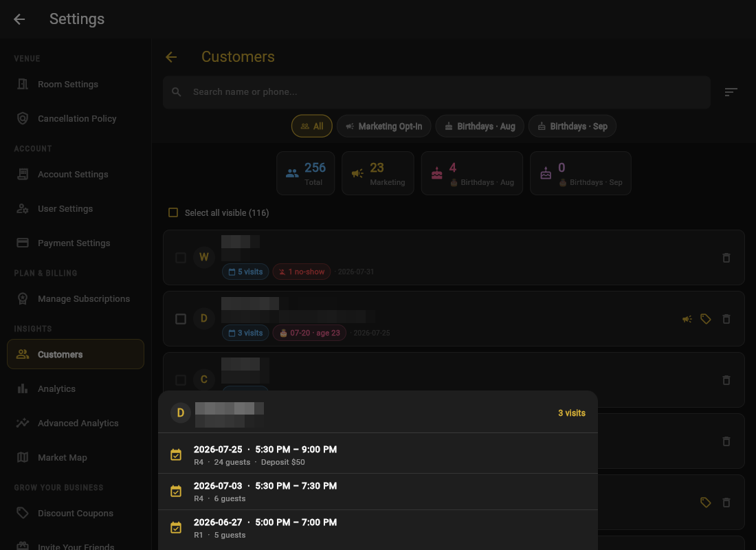
Task: Click the User Settings person-gear icon
Action: pyautogui.click(x=23, y=208)
